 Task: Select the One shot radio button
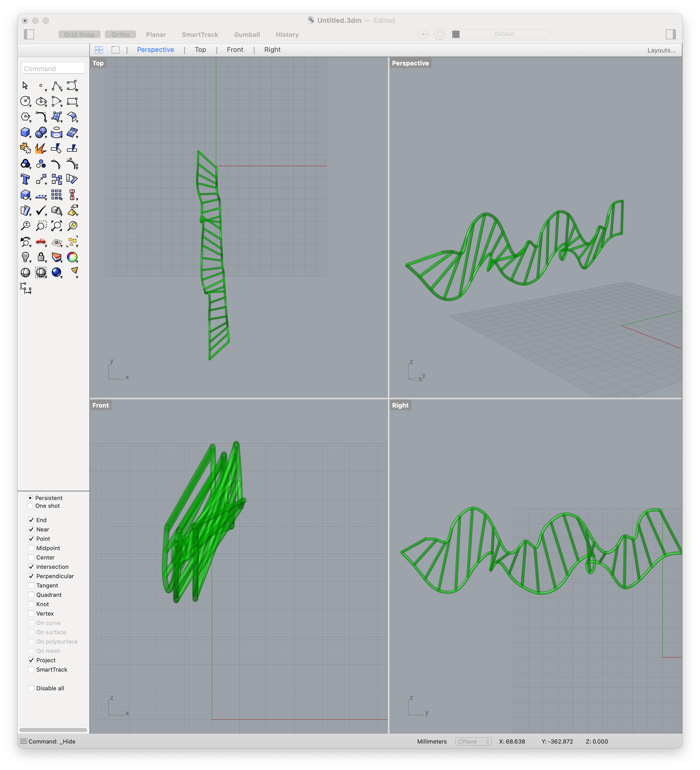coord(30,506)
